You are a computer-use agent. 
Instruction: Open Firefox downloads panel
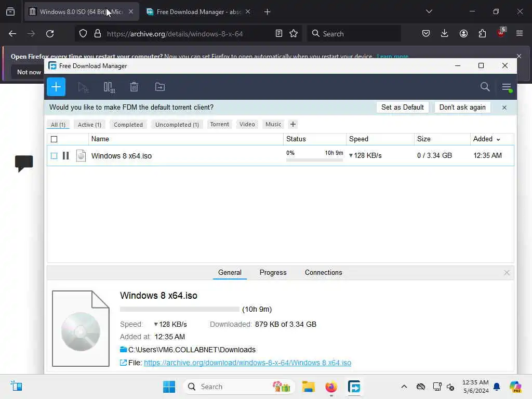click(445, 33)
